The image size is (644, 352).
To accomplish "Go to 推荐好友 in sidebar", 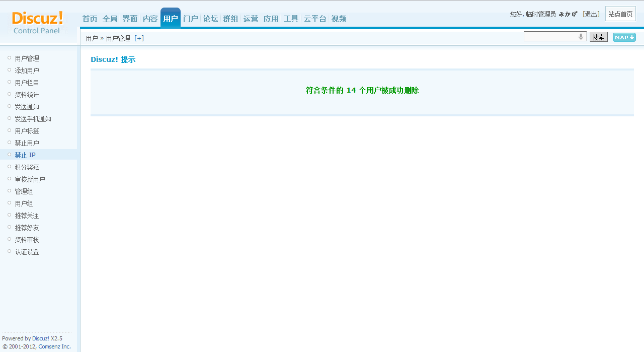I will tap(27, 228).
